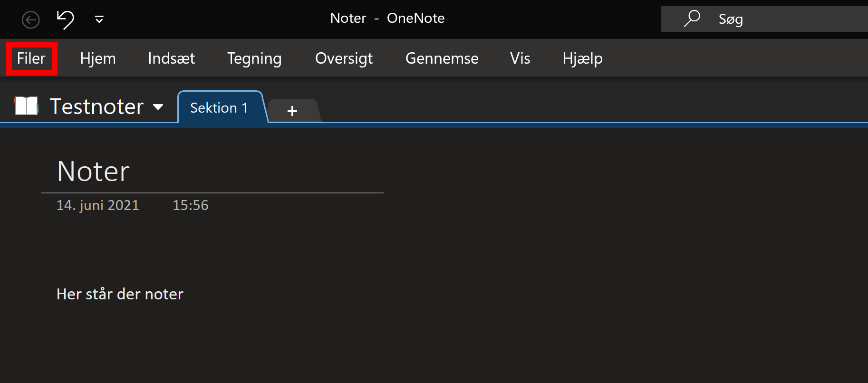Switch to the Vis ribbon tab
Viewport: 868px width, 383px height.
point(520,58)
